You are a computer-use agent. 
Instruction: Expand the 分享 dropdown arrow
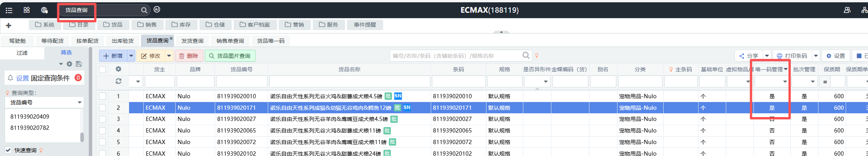[767, 56]
